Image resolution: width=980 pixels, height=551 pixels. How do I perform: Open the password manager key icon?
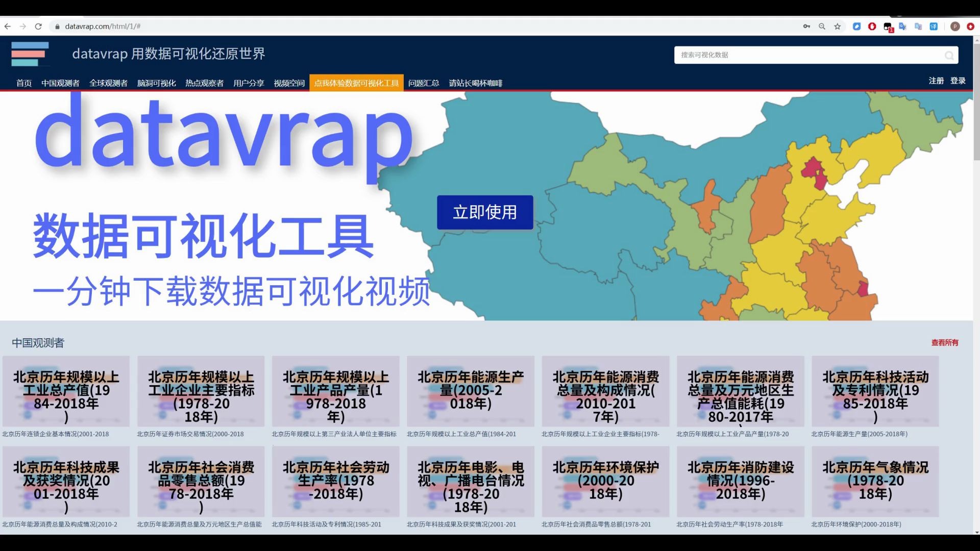pyautogui.click(x=806, y=26)
